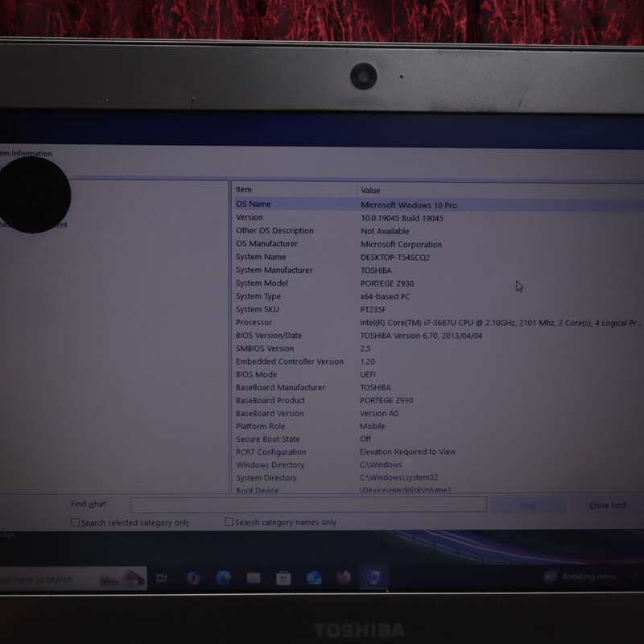This screenshot has height=644, width=644.
Task: Select the BIOS Version/Date row
Action: click(x=438, y=335)
